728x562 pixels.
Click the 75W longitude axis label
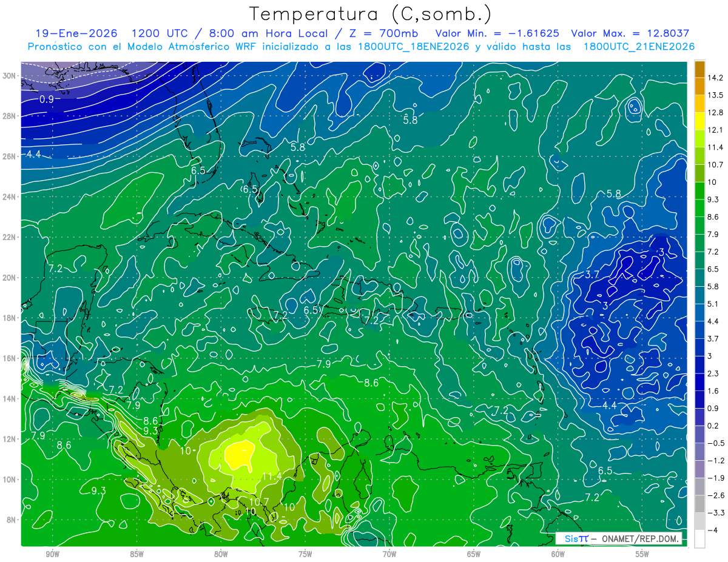pos(305,554)
